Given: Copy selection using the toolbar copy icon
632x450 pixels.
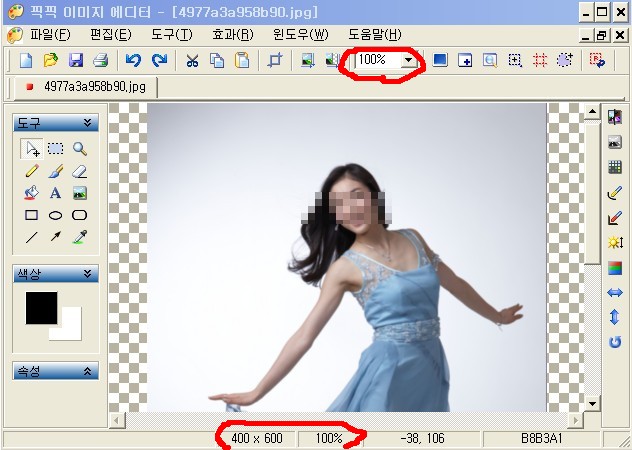Looking at the screenshot, I should [217, 60].
